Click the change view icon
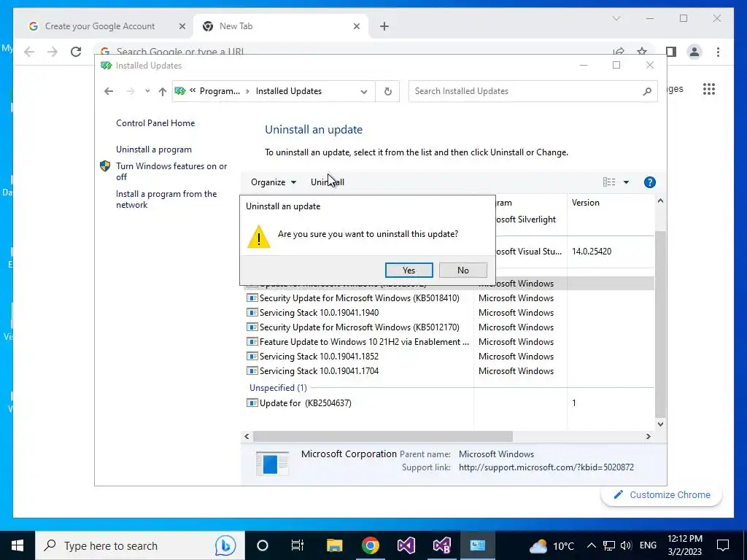The height and width of the screenshot is (560, 747). pos(609,182)
